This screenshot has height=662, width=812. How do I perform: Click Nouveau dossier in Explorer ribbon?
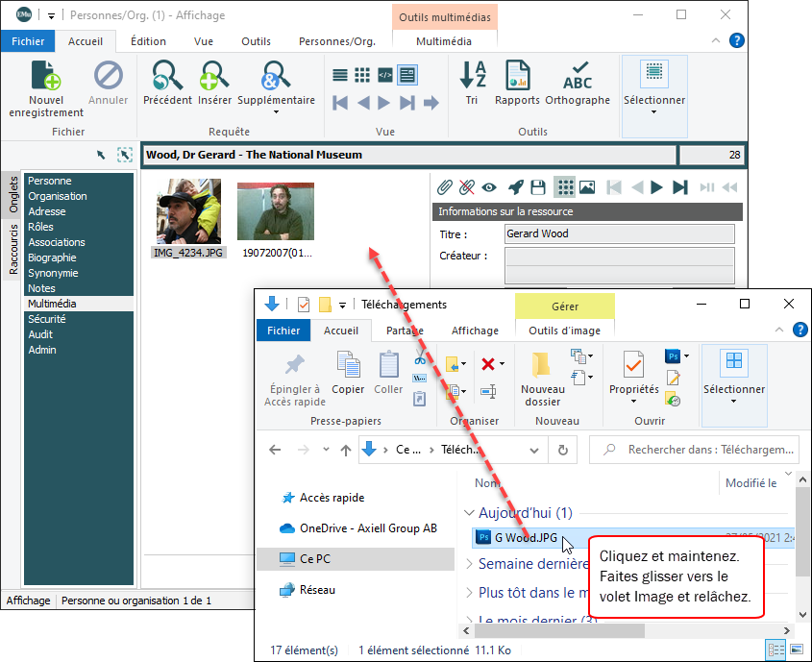click(x=542, y=375)
